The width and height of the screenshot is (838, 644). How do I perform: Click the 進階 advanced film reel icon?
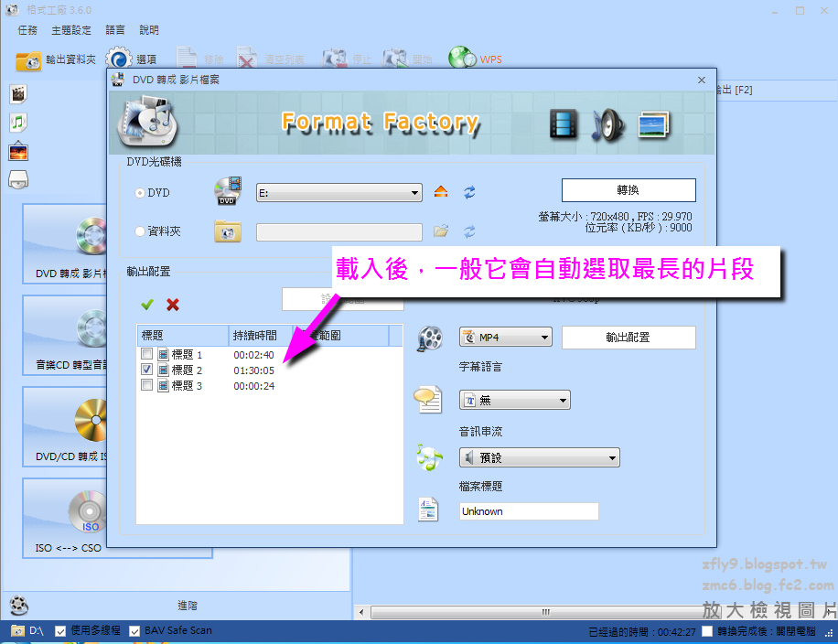(x=18, y=605)
